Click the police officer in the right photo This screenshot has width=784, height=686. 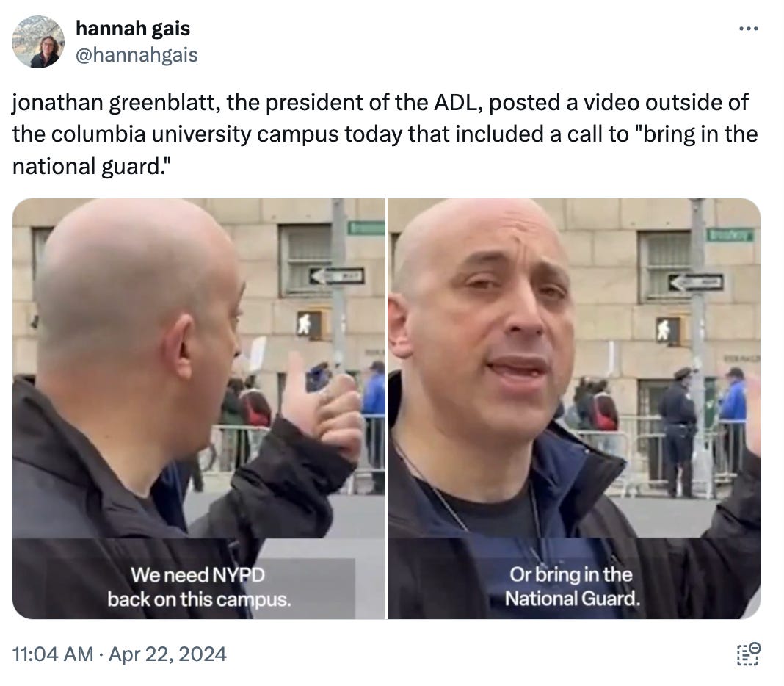[x=678, y=431]
